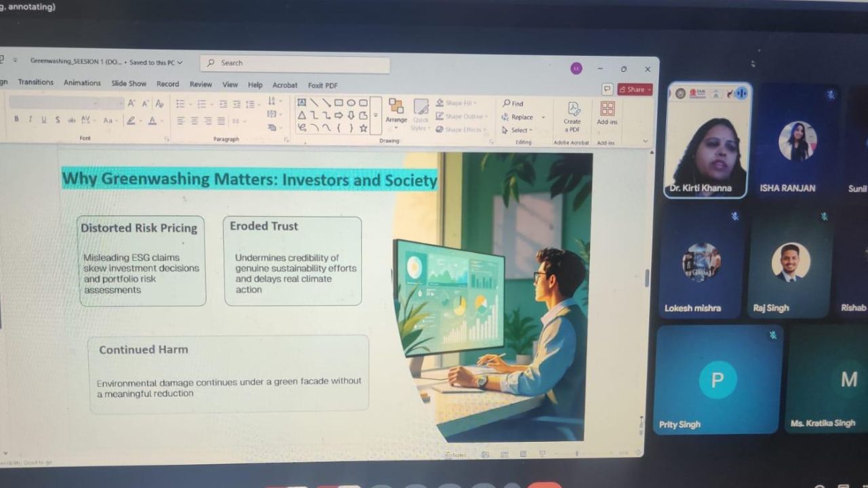Open the comments icon beside Share

(x=607, y=89)
